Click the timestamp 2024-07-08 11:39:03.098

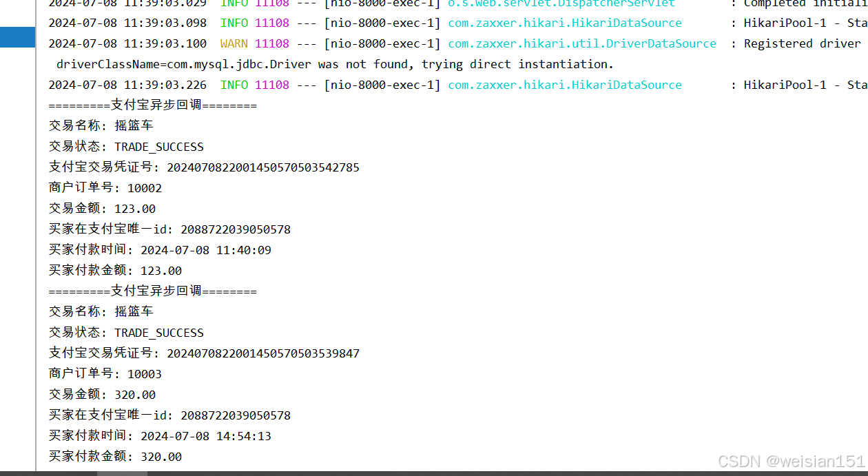click(x=127, y=23)
